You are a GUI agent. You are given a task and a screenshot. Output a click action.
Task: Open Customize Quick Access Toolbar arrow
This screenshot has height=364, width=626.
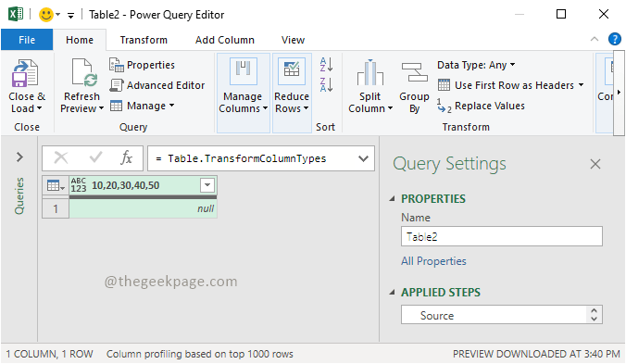70,16
